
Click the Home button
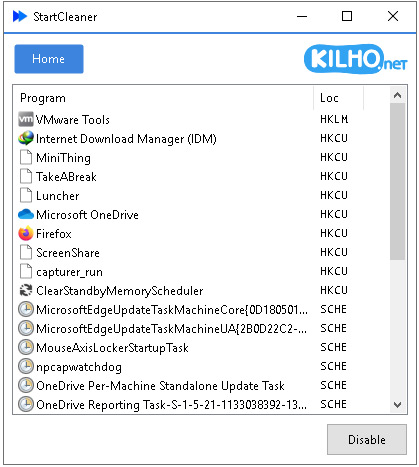tap(49, 59)
